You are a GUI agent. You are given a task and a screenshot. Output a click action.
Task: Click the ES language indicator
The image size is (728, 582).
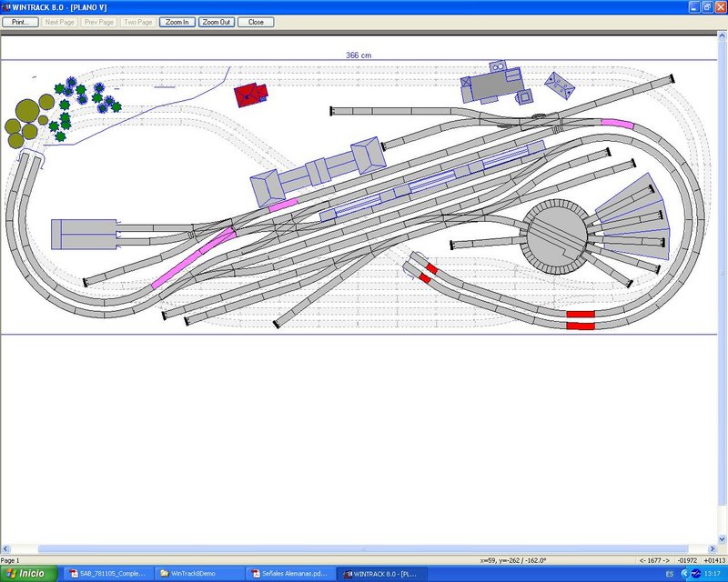(x=670, y=574)
